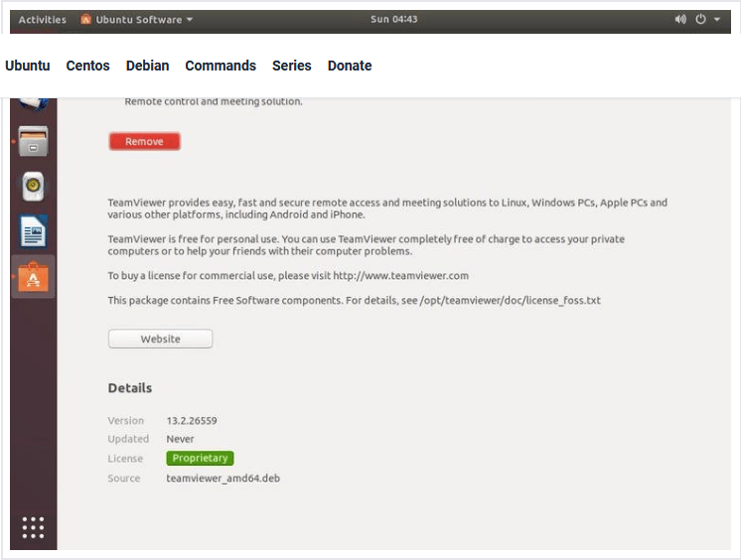
Task: Click the source teamviewer_amd64.deb text
Action: click(223, 479)
